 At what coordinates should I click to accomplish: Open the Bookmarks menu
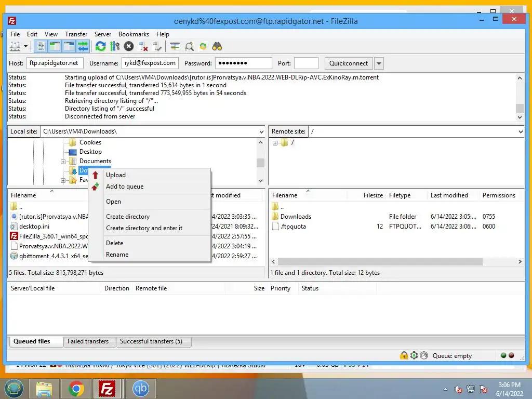point(134,34)
